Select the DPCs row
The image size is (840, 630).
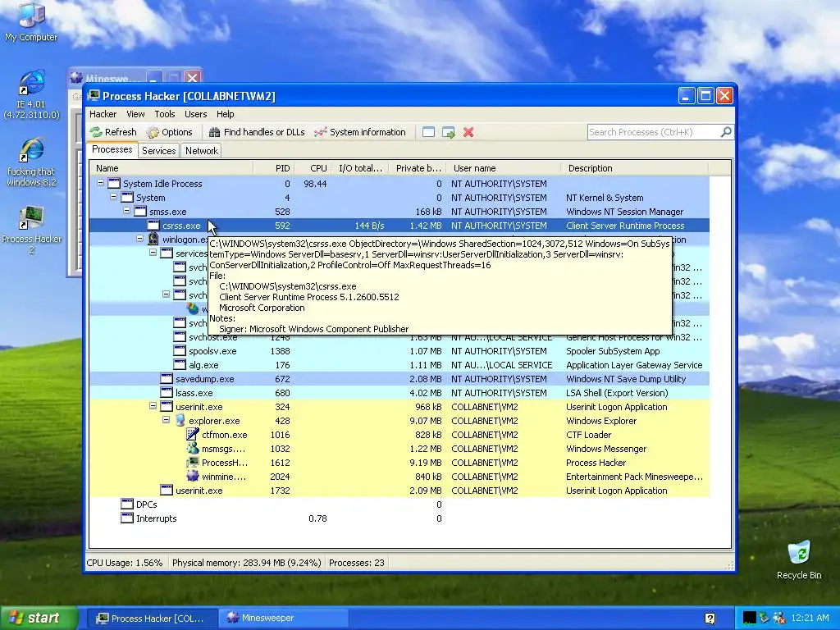coord(399,504)
